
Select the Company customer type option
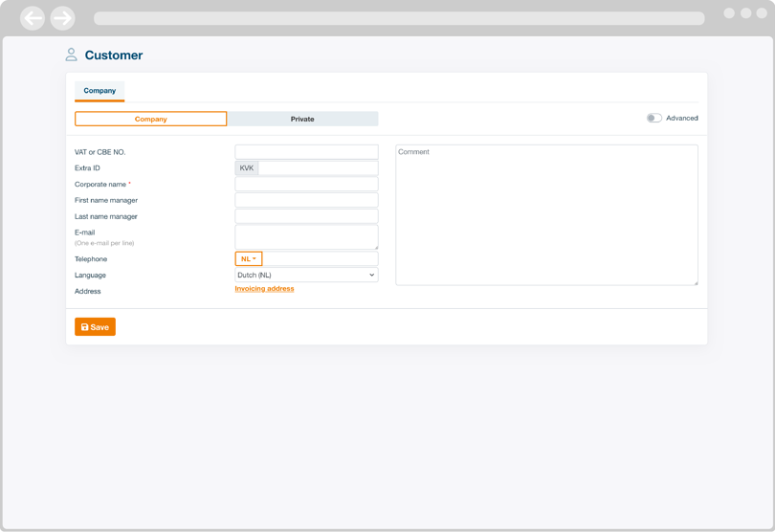pyautogui.click(x=151, y=119)
